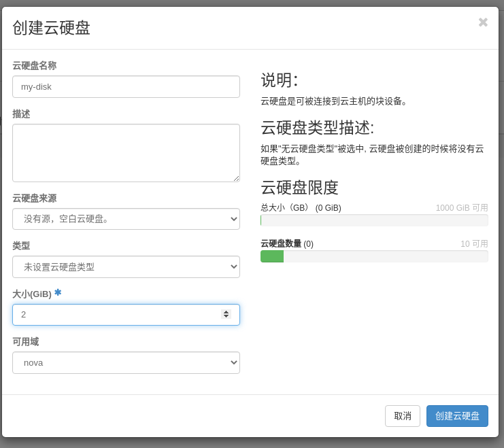Open the 类型 dropdown

126,266
